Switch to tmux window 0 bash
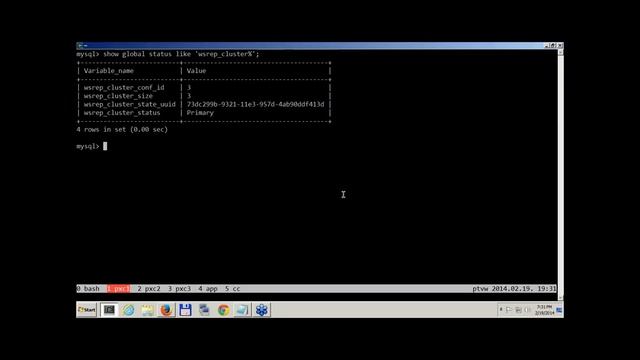The width and height of the screenshot is (640, 360). point(88,289)
